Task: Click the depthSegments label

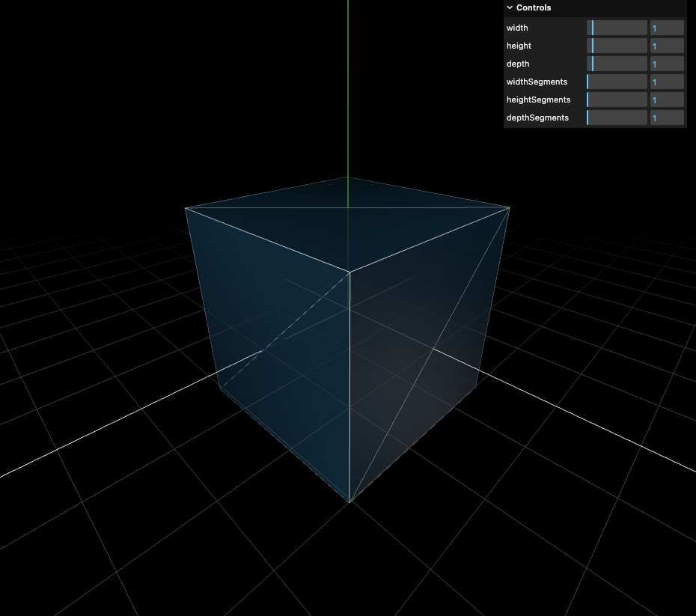Action: point(537,118)
